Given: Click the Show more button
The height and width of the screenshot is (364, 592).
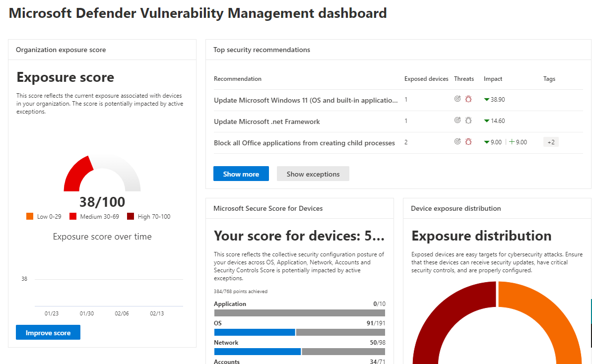Looking at the screenshot, I should coord(241,174).
